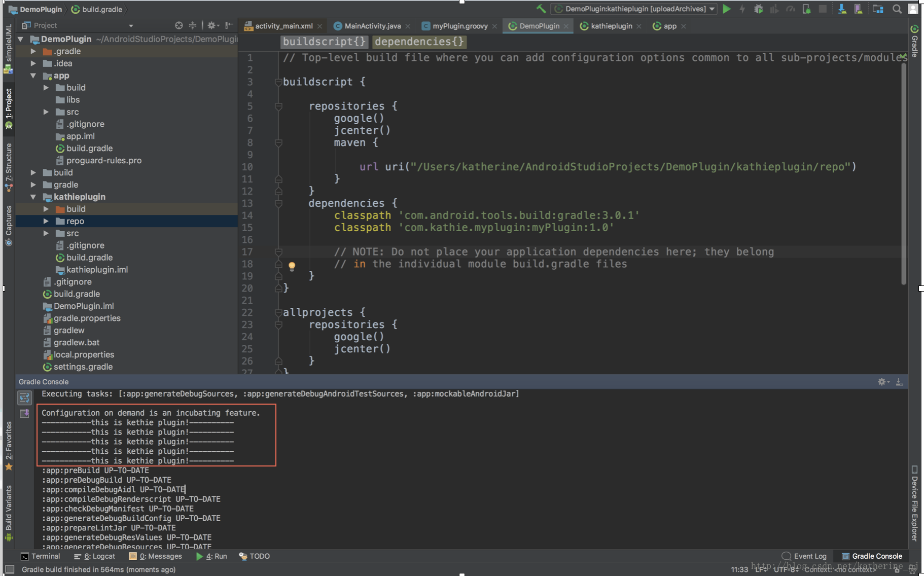Fold the allprojects block in the gutter

(278, 312)
